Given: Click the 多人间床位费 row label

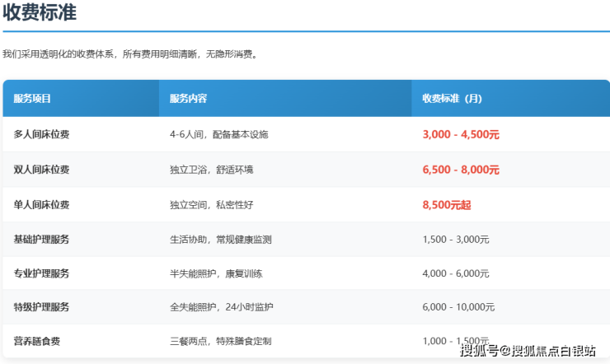Looking at the screenshot, I should pyautogui.click(x=41, y=134).
